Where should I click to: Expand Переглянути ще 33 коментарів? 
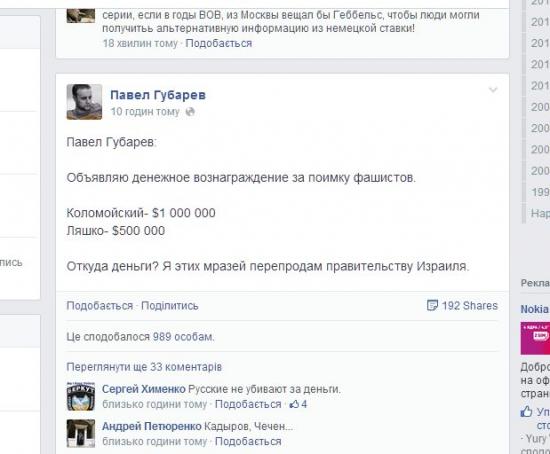click(144, 367)
